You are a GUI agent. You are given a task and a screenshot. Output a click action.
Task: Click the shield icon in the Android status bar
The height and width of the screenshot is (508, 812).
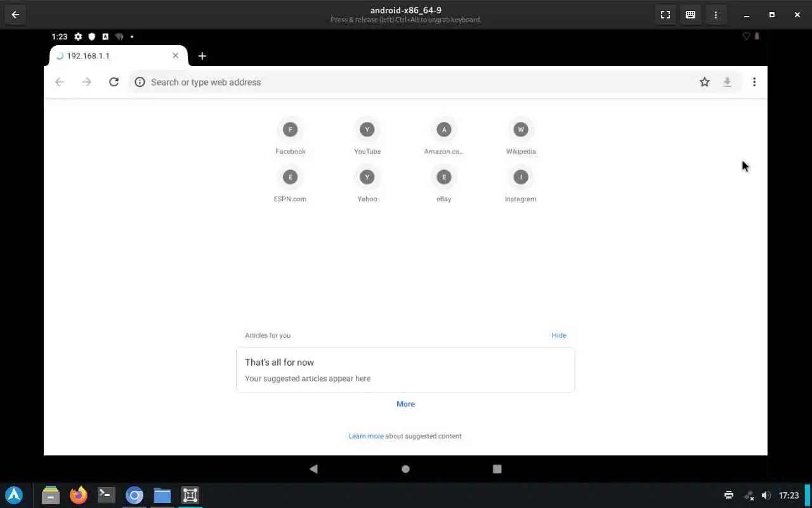click(x=91, y=37)
